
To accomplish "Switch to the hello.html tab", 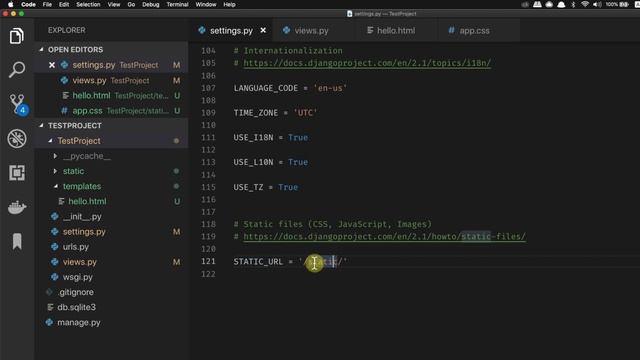I will click(396, 31).
